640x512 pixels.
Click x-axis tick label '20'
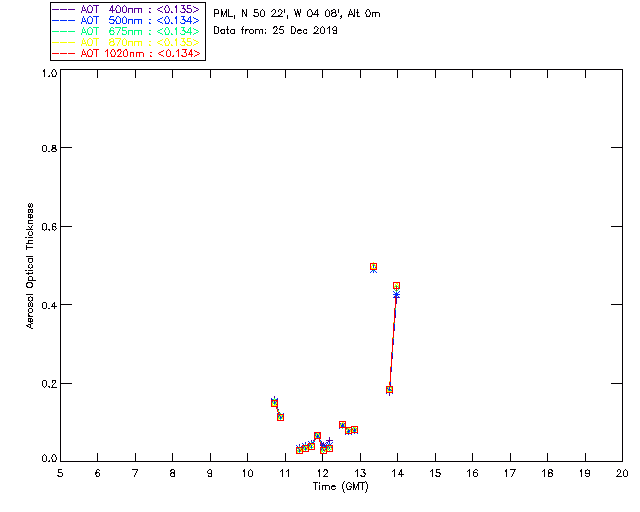622,474
